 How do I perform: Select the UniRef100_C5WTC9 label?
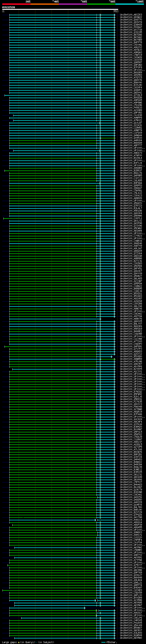click(x=131, y=55)
